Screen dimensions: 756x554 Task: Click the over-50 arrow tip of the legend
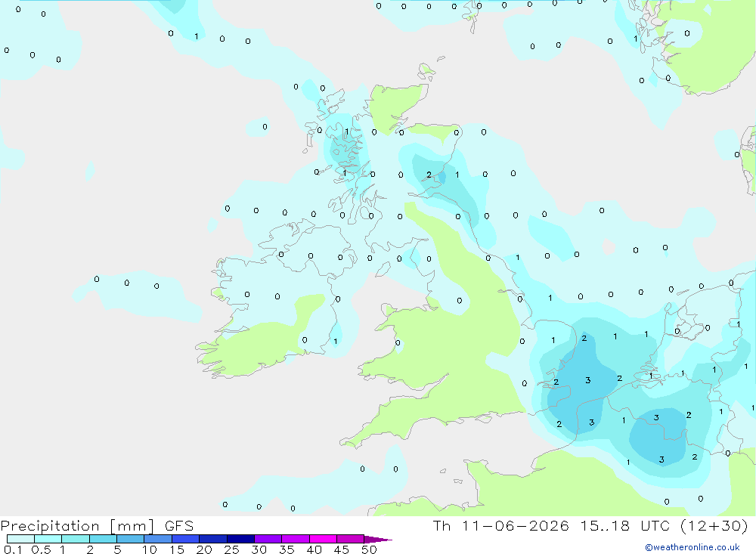(x=377, y=539)
